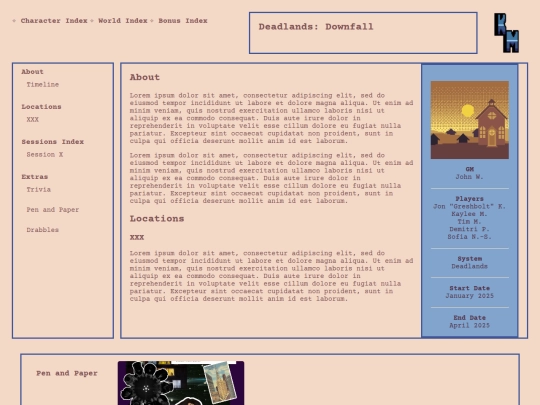540x405 pixels.
Task: Click the Start Date January 2025
Action: pos(469,296)
